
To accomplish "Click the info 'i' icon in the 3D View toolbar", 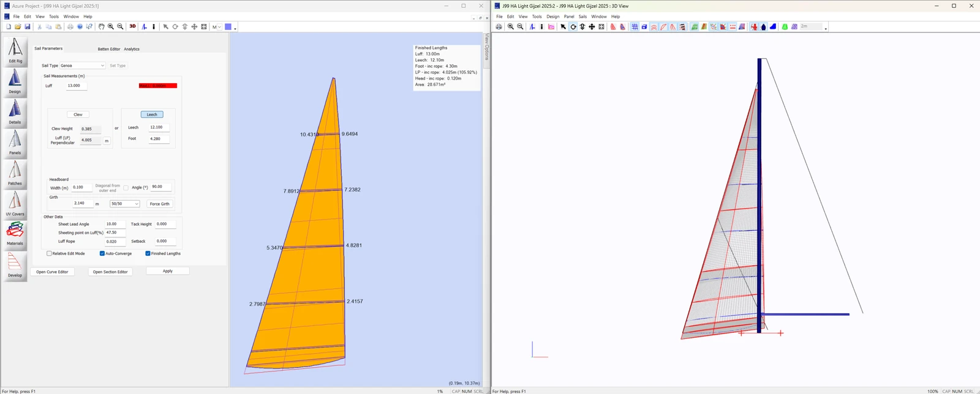I will 541,27.
